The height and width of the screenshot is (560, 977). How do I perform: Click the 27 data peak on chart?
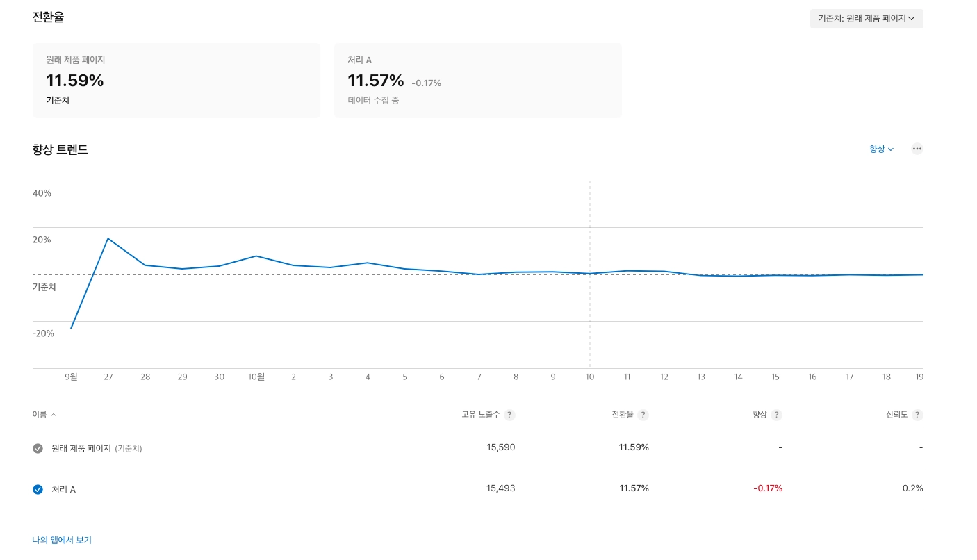click(x=108, y=238)
